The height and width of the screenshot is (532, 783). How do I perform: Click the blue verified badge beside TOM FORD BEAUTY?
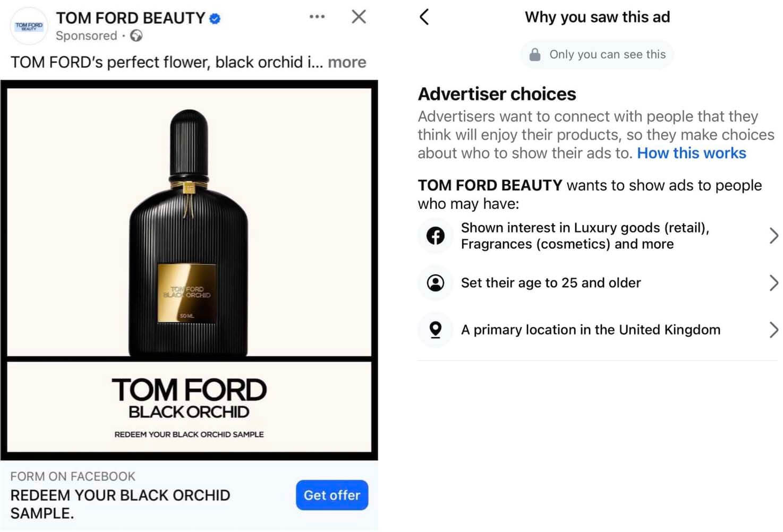click(x=214, y=18)
